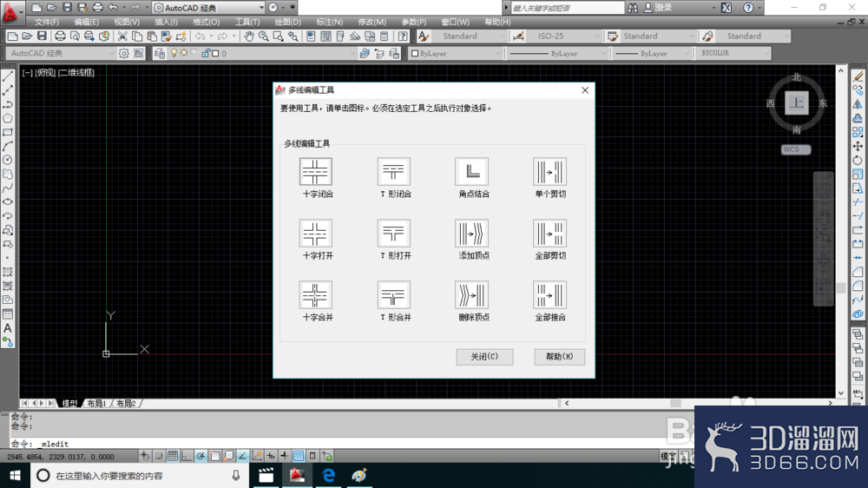Select the 全部剪切 cut all tool
The image size is (868, 488).
[x=549, y=234]
